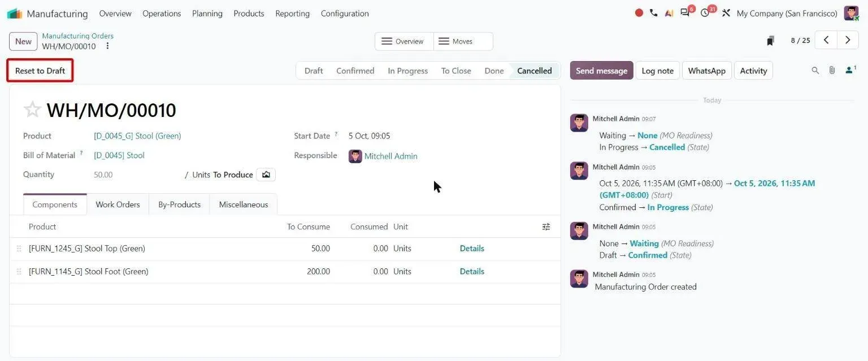Open the conversations messages icon
Screen dimensions: 868x361
point(685,13)
